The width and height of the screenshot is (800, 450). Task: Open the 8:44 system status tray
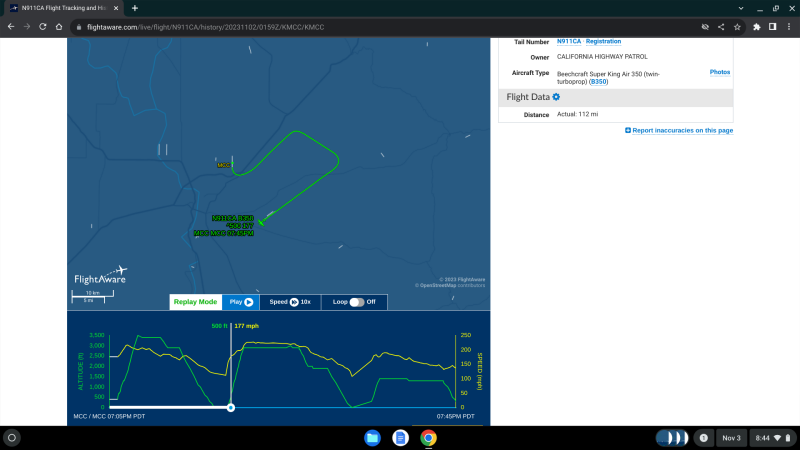pos(772,438)
